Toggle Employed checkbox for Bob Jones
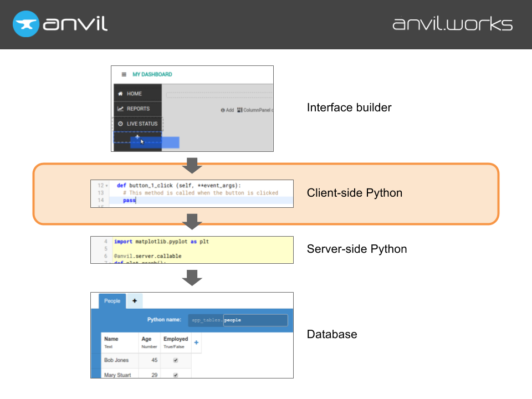The image size is (532, 399). (176, 360)
